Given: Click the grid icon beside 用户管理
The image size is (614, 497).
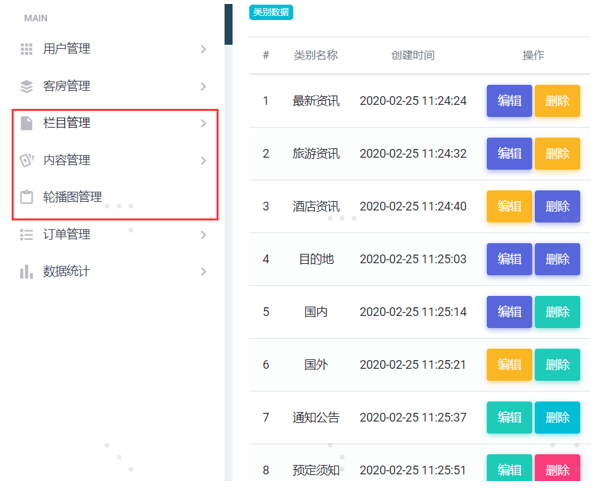Looking at the screenshot, I should click(26, 49).
